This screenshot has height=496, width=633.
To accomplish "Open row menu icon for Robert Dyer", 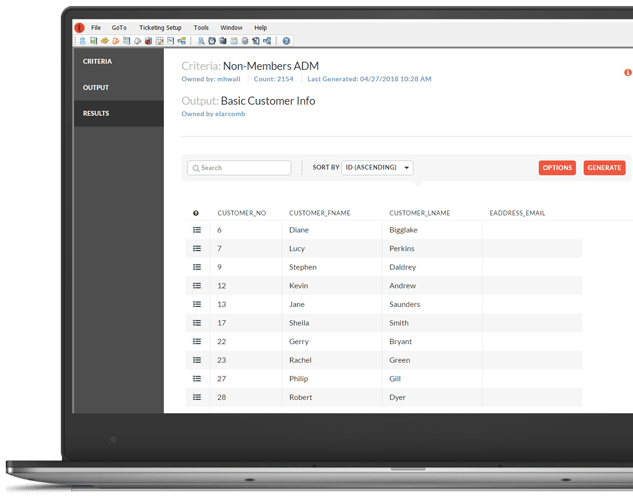I will (x=197, y=397).
